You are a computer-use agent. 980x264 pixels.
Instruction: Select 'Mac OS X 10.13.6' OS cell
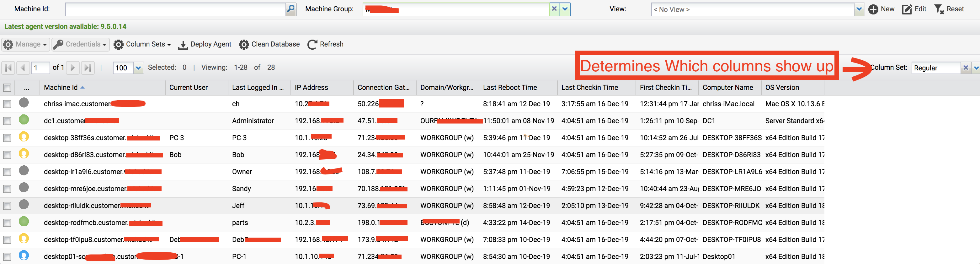(x=794, y=104)
